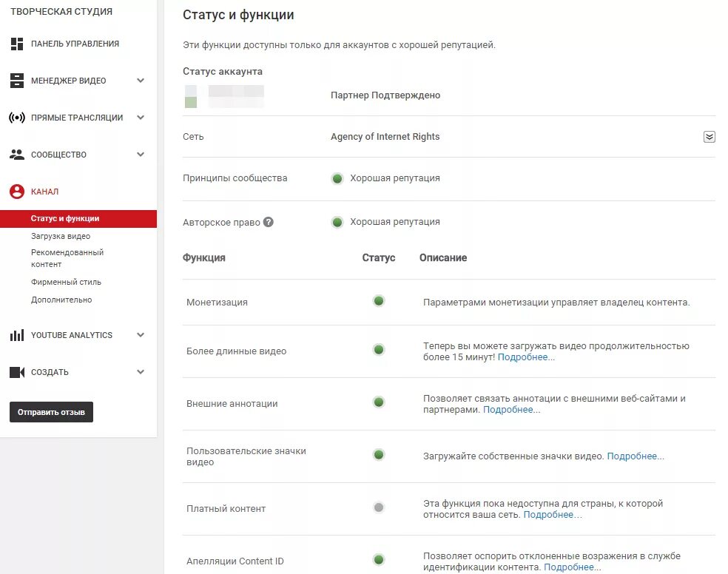Click the Dashboard grid icon
Image resolution: width=728 pixels, height=574 pixels.
[x=17, y=44]
